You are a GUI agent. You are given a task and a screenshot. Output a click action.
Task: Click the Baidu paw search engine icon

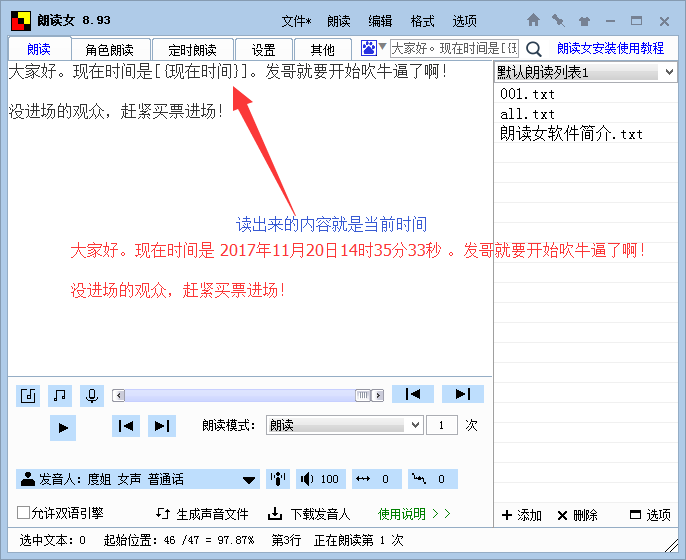(x=368, y=48)
